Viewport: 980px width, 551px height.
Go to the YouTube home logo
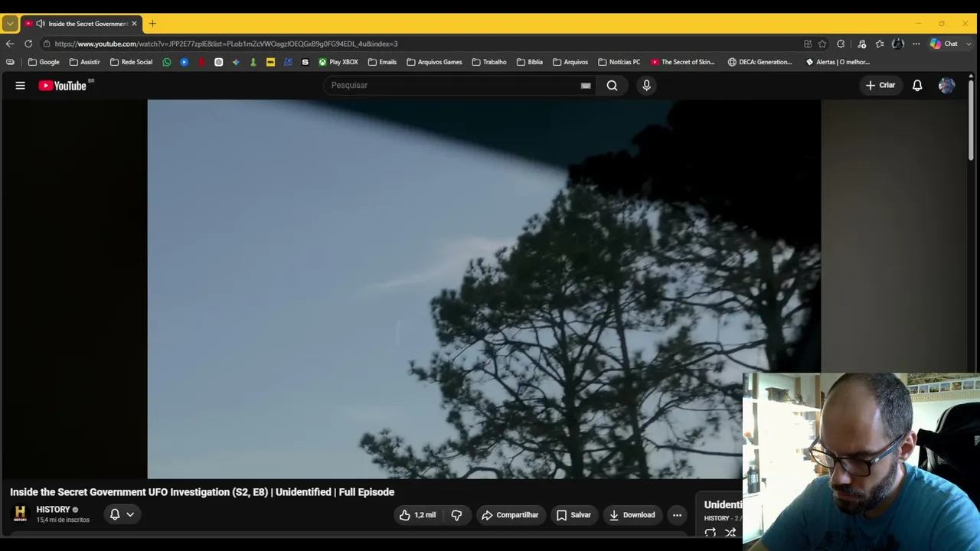tap(64, 86)
